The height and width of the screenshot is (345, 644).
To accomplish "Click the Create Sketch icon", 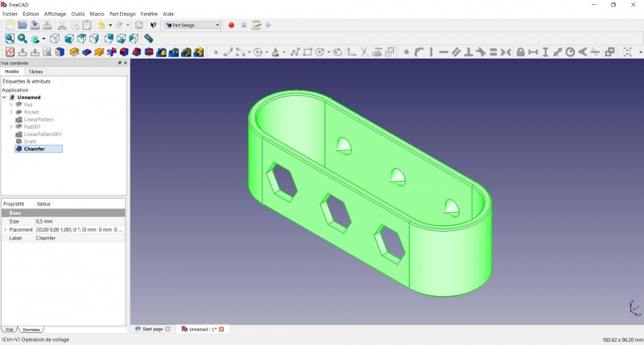I will coord(10,52).
